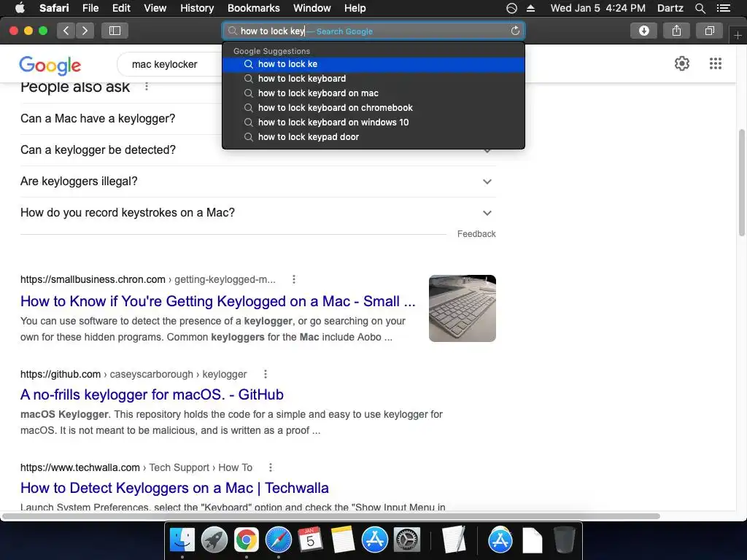Open options for the github.com result
747x560 pixels.
point(266,374)
